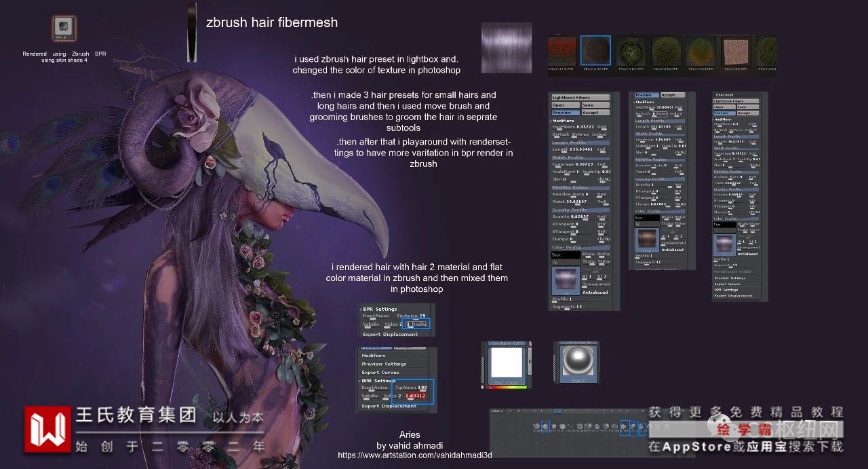Image resolution: width=868 pixels, height=469 pixels.
Task: Select the red fibers preset in Lightbox
Action: point(564,51)
